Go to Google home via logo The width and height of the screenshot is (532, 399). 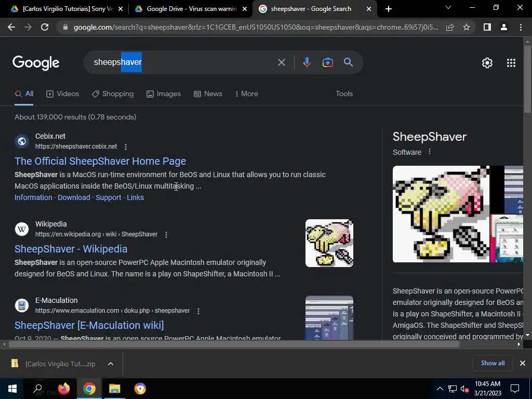point(36,63)
